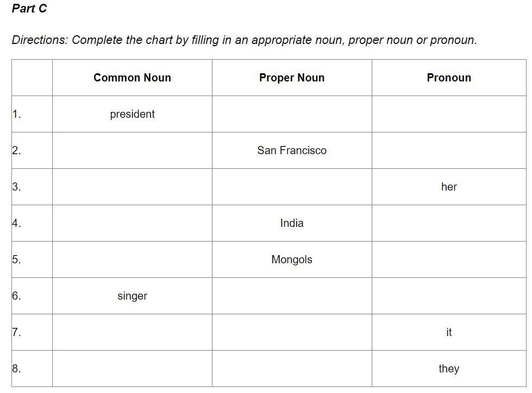The width and height of the screenshot is (532, 393).
Task: Click the 'India' proper noun cell
Action: click(292, 223)
